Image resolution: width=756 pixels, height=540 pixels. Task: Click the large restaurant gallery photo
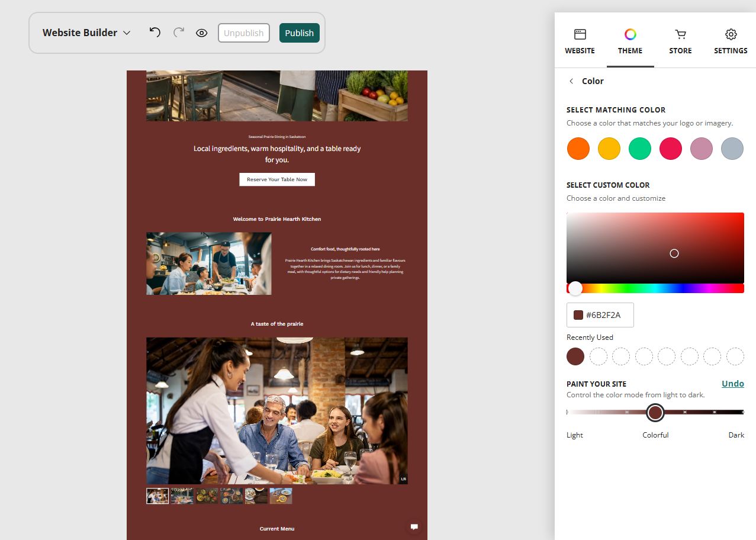pyautogui.click(x=277, y=411)
